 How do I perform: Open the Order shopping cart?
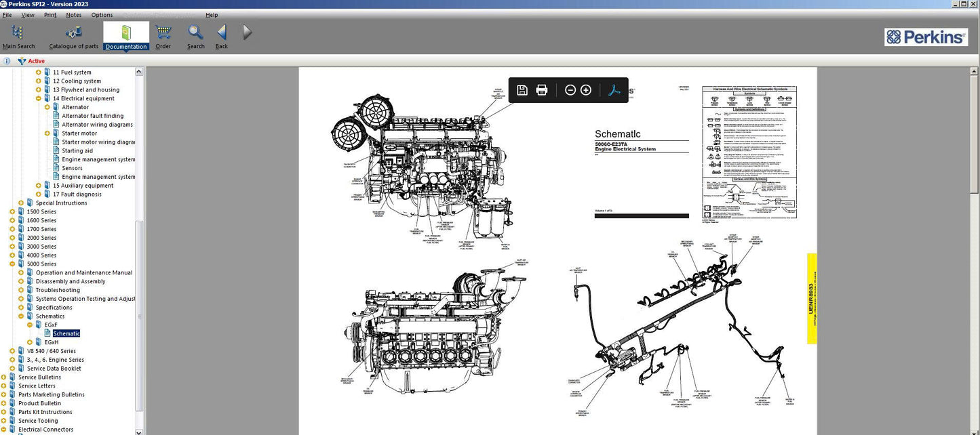(x=163, y=34)
